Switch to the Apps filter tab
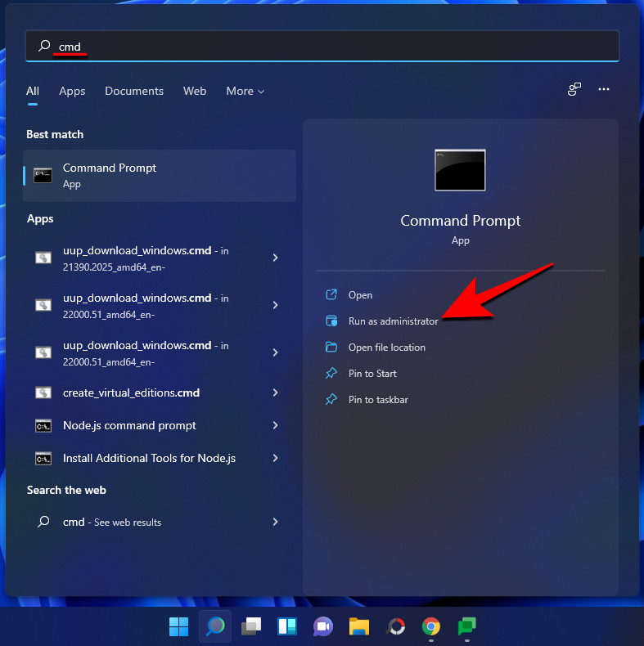 72,92
